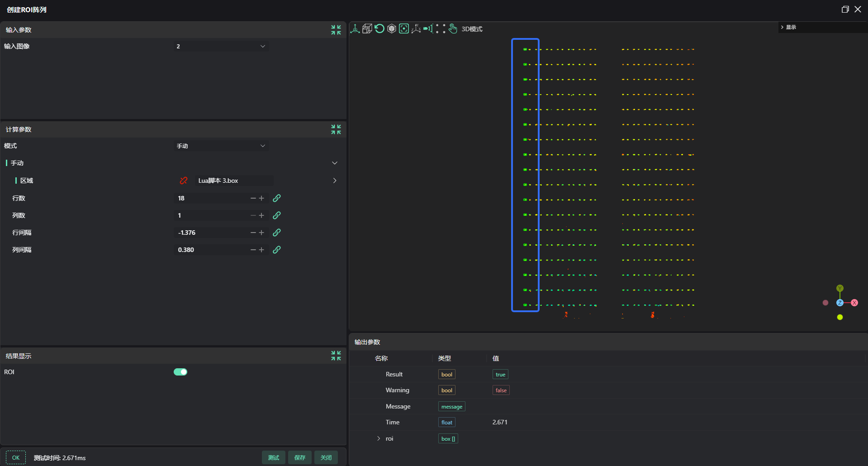
Task: Click the red unlink icon beside 区域
Action: pos(184,181)
